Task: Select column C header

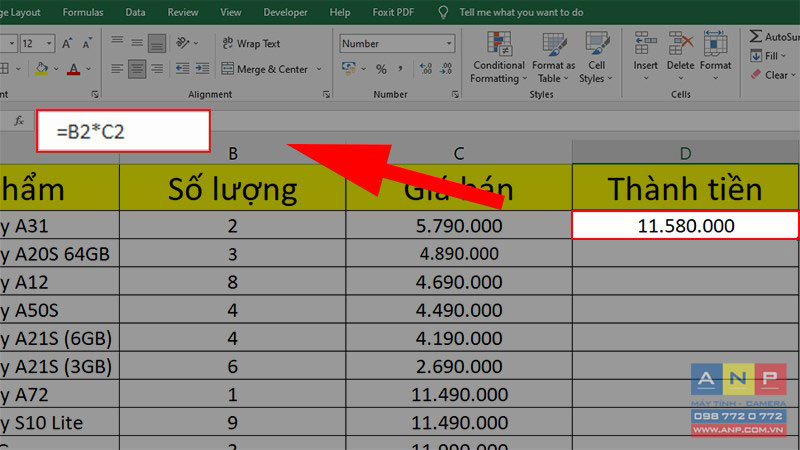Action: pos(459,153)
